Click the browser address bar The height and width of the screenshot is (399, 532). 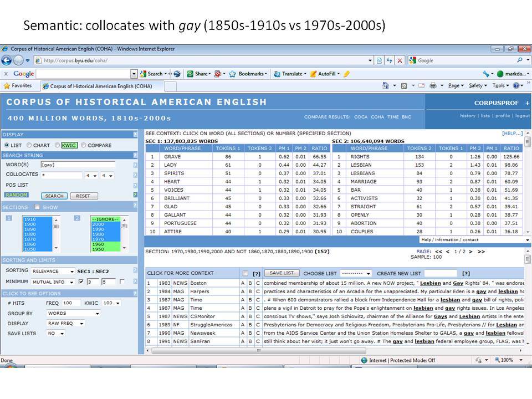tap(203, 60)
